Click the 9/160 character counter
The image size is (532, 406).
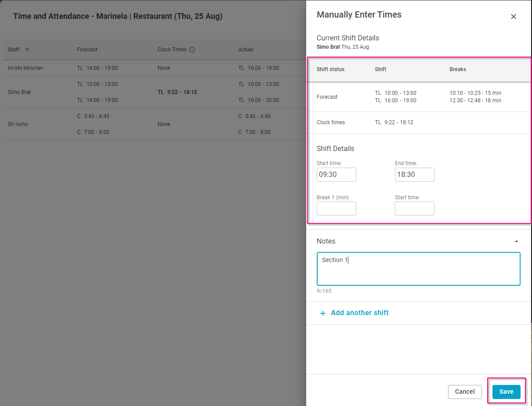(x=324, y=291)
